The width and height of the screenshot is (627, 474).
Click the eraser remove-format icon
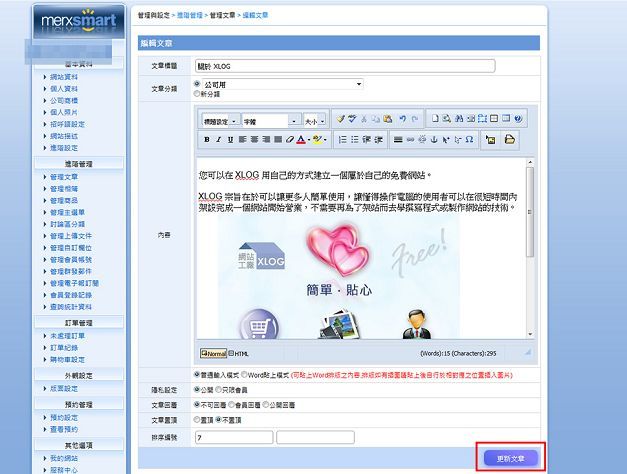(x=290, y=140)
